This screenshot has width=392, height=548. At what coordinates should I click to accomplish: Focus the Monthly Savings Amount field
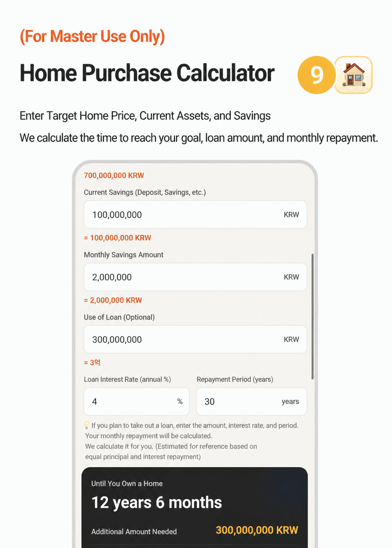(x=196, y=277)
